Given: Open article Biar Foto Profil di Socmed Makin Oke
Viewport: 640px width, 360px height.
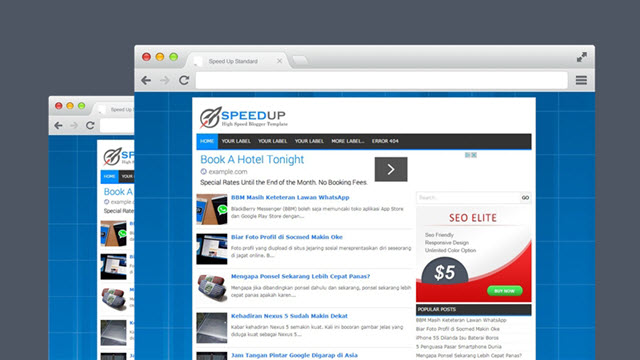Looking at the screenshot, I should pyautogui.click(x=287, y=237).
